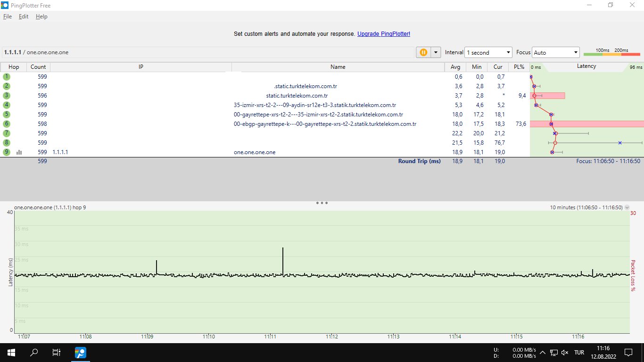Open the Help menu
Screen dimensions: 644x362
pyautogui.click(x=41, y=16)
